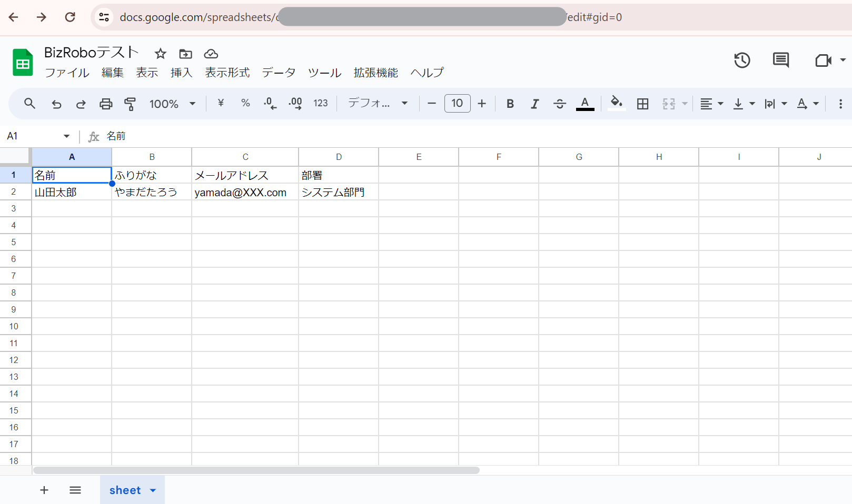Click the font size field showing 10
Screen dimensions: 852x504
pos(458,104)
